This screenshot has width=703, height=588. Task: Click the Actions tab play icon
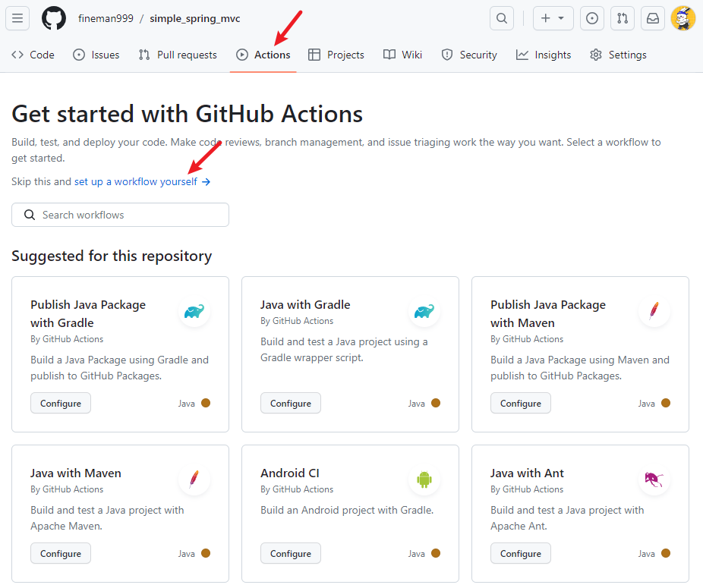point(242,55)
